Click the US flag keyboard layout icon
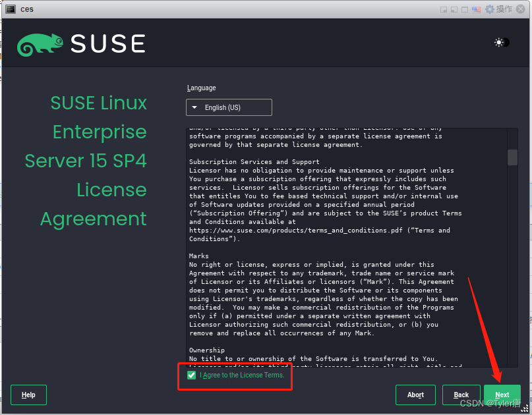This screenshot has width=532, height=415. (x=476, y=9)
